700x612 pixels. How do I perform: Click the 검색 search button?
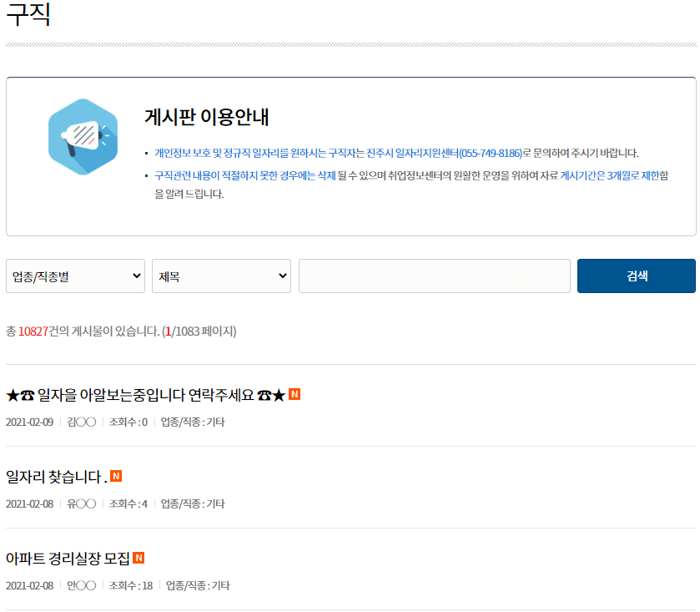coord(636,276)
